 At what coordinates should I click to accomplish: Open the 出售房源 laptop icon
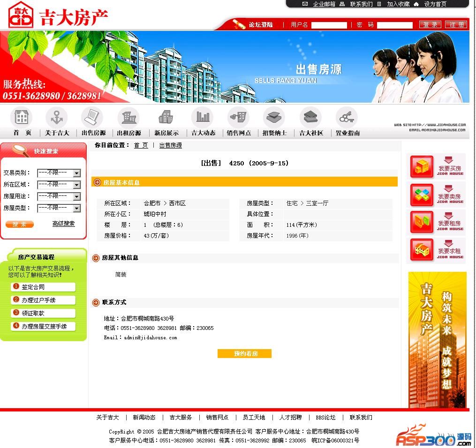[92, 117]
